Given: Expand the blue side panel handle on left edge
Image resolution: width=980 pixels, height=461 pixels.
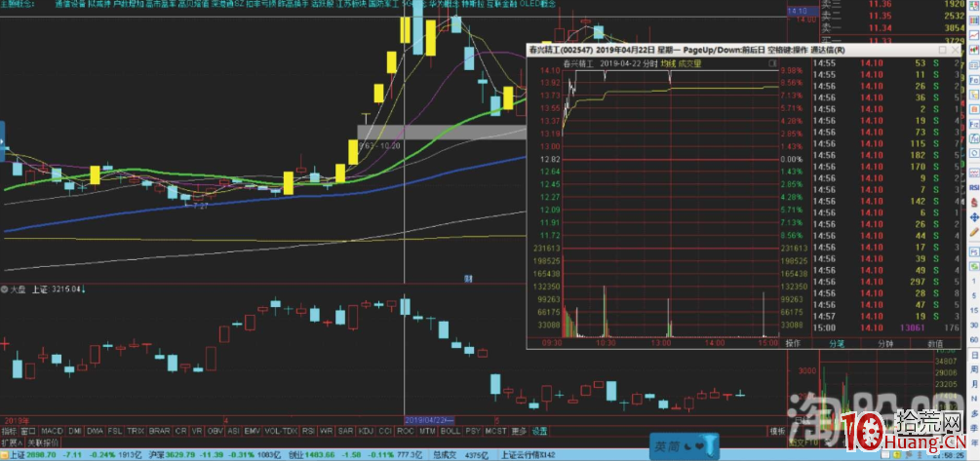Looking at the screenshot, I should [x=2, y=141].
